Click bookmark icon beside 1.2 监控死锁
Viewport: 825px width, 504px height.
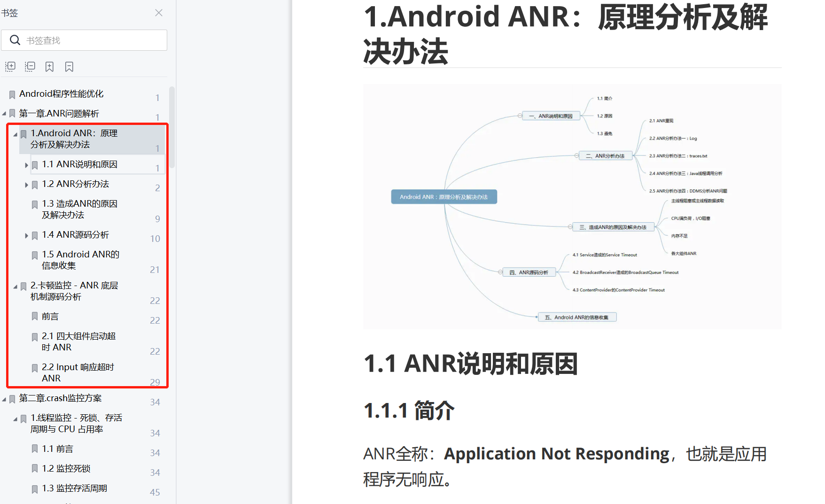tap(35, 469)
